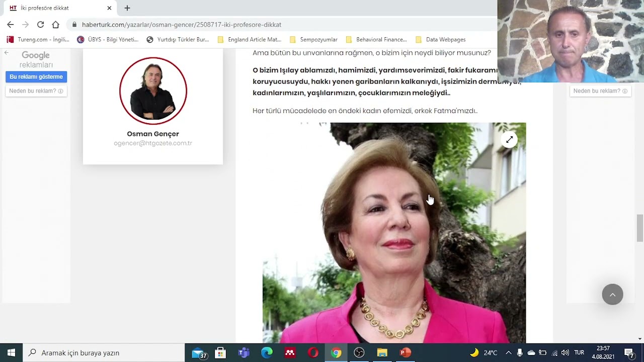Screen dimensions: 644x362
Task: Click left Neden bu reklam? button
Action: (x=36, y=91)
